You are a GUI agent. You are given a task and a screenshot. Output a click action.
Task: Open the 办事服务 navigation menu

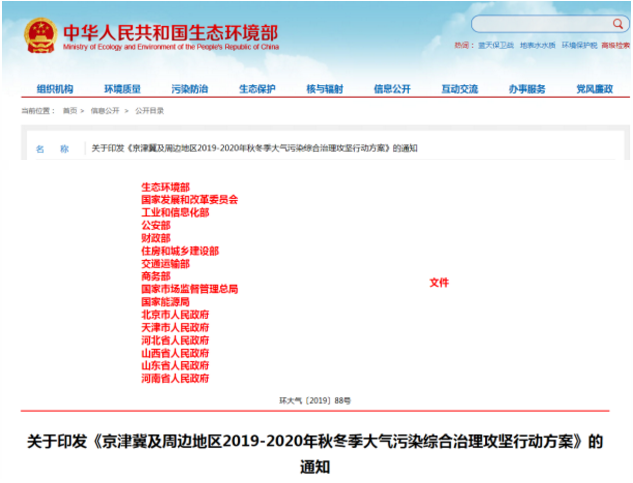[x=527, y=89]
